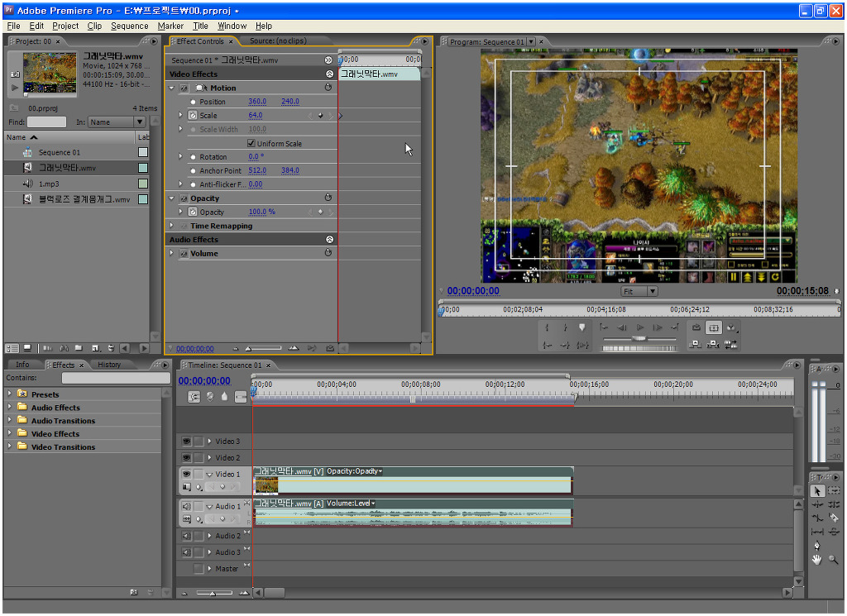Open the Fit zoom level dropdown
This screenshot has width=847, height=616.
point(651,291)
